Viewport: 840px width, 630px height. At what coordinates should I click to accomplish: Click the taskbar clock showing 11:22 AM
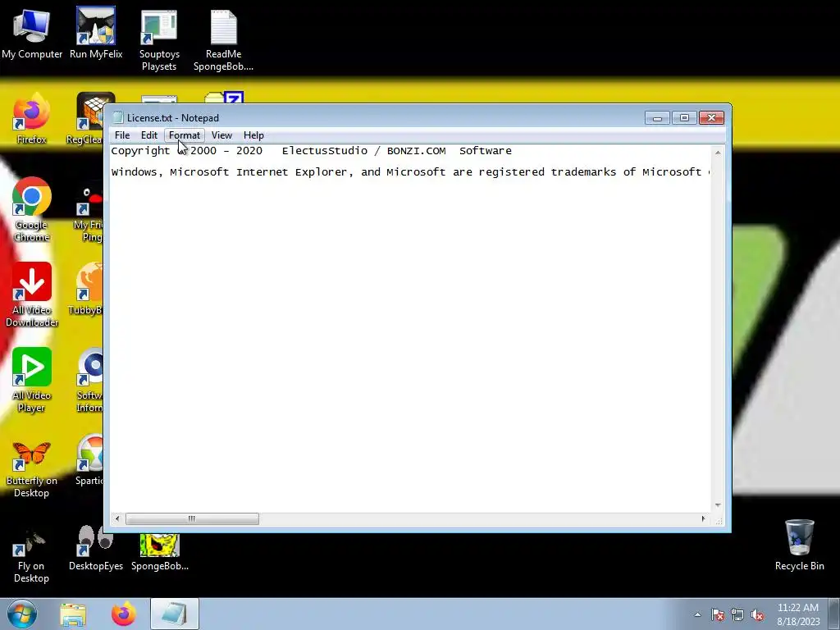798,614
